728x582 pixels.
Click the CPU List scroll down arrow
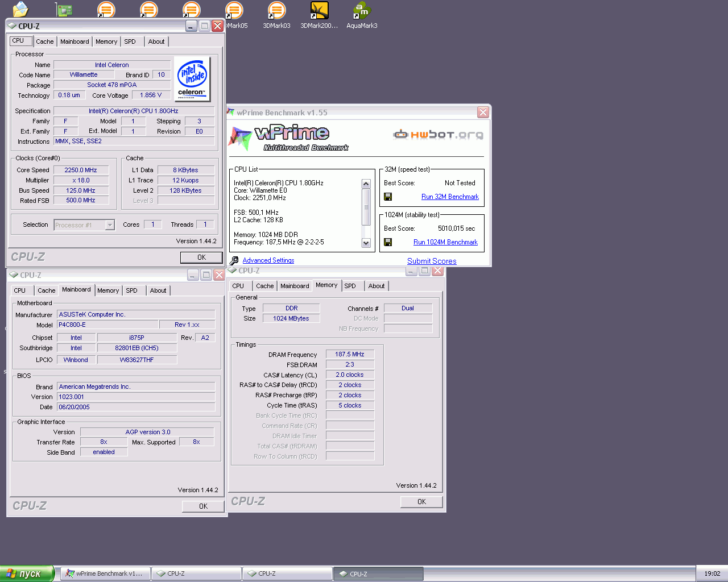(366, 243)
